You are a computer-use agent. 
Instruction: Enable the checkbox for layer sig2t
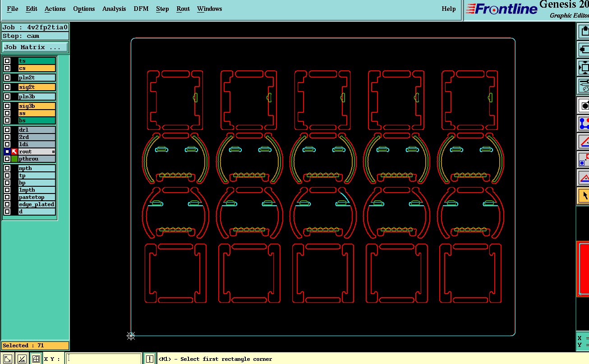(x=7, y=87)
